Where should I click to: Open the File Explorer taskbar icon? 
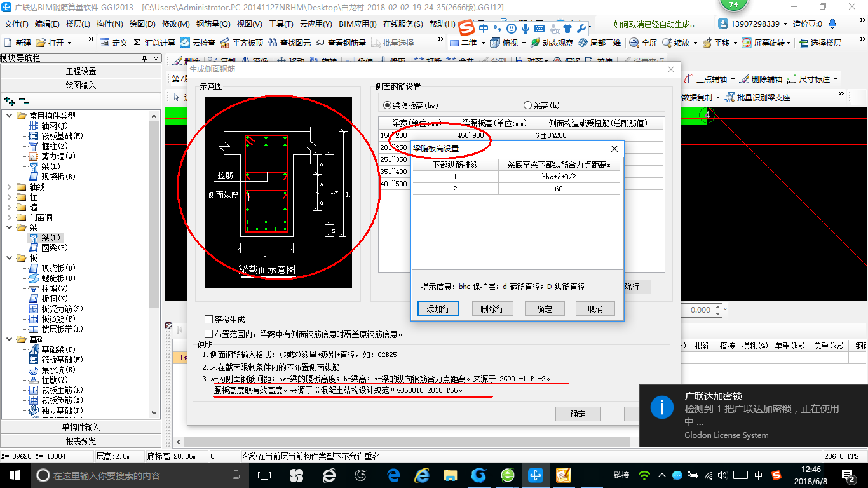450,475
